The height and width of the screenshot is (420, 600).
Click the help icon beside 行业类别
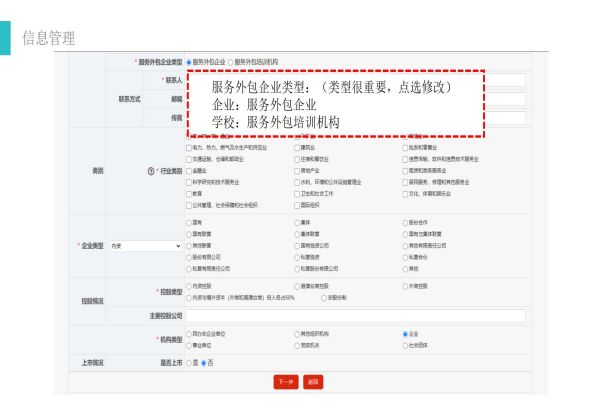148,171
